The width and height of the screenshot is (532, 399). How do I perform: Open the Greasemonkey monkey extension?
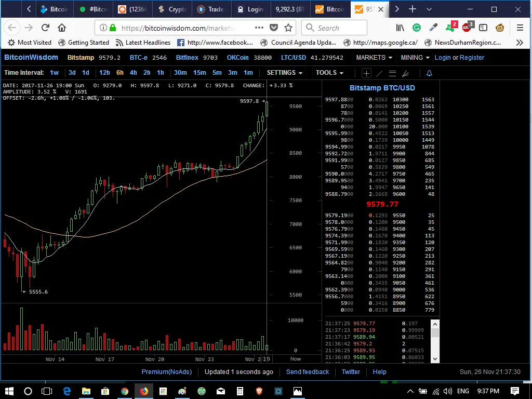coord(500,28)
